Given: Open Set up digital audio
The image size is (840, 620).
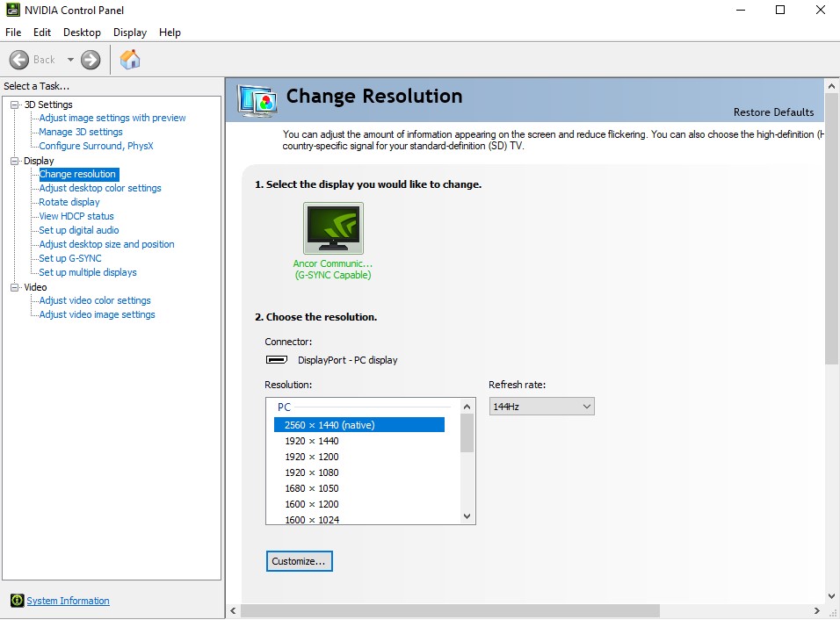Looking at the screenshot, I should click(x=79, y=230).
